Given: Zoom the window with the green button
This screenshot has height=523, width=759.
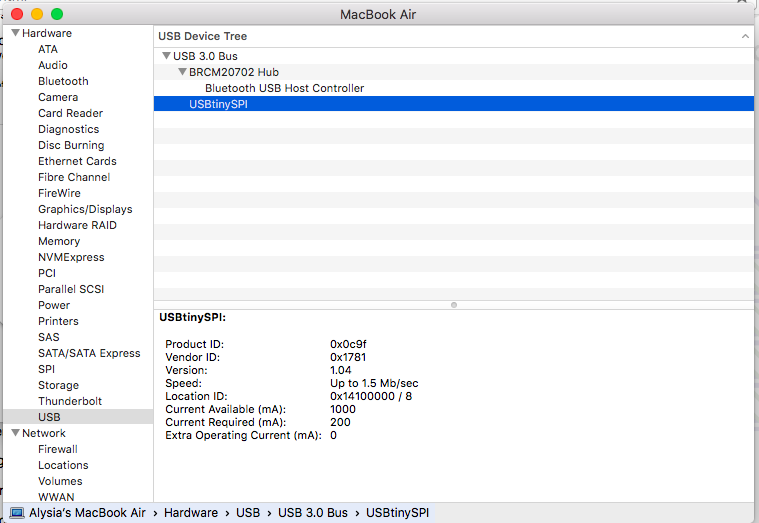Looking at the screenshot, I should (57, 14).
